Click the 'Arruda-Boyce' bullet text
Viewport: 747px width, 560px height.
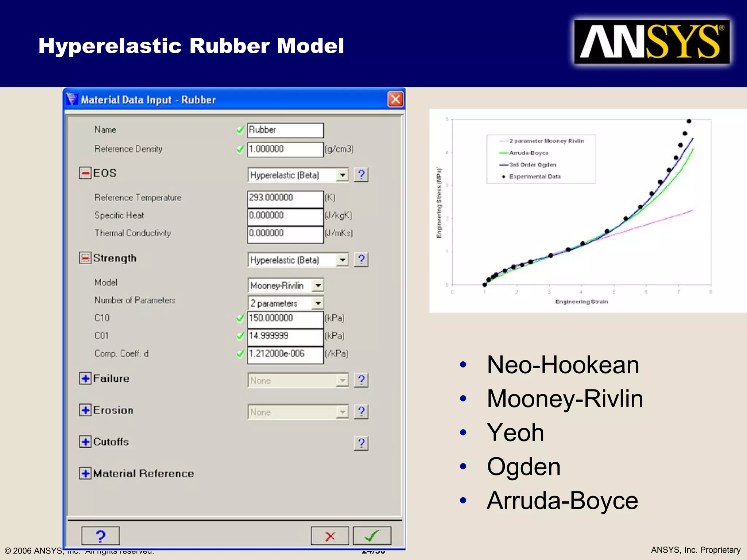(562, 501)
